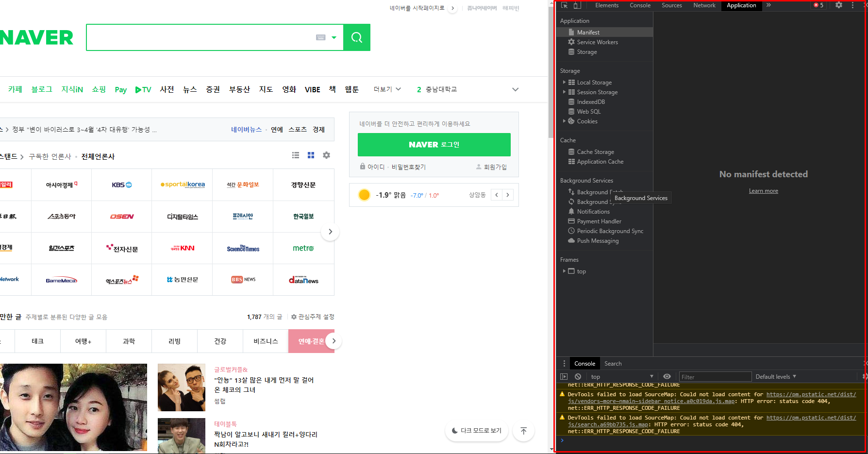
Task: Switch to the Network tab
Action: coord(704,5)
